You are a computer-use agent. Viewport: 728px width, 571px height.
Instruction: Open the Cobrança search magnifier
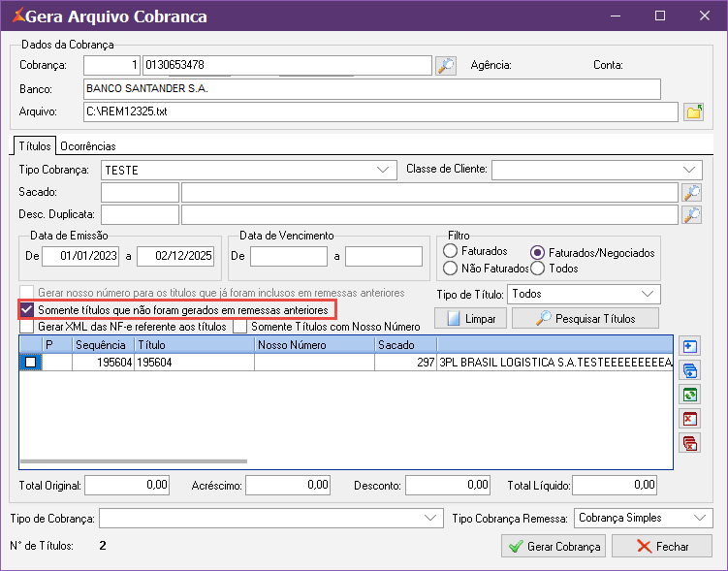446,66
